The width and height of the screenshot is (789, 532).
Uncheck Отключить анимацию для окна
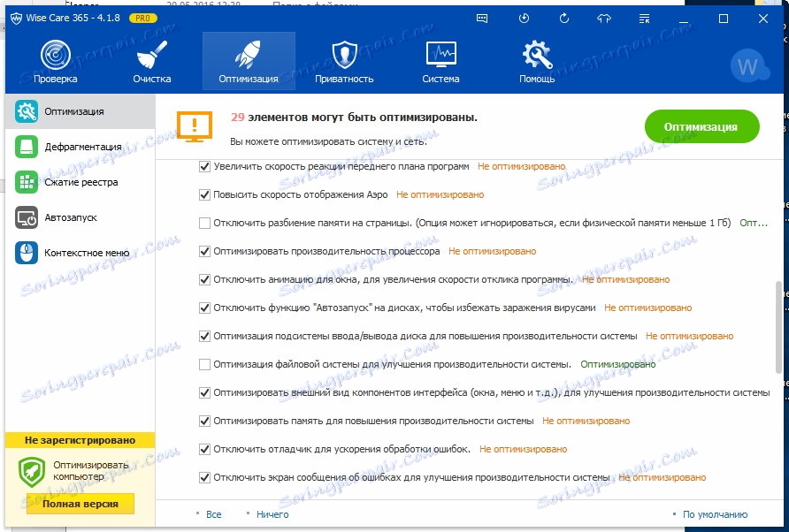[204, 279]
